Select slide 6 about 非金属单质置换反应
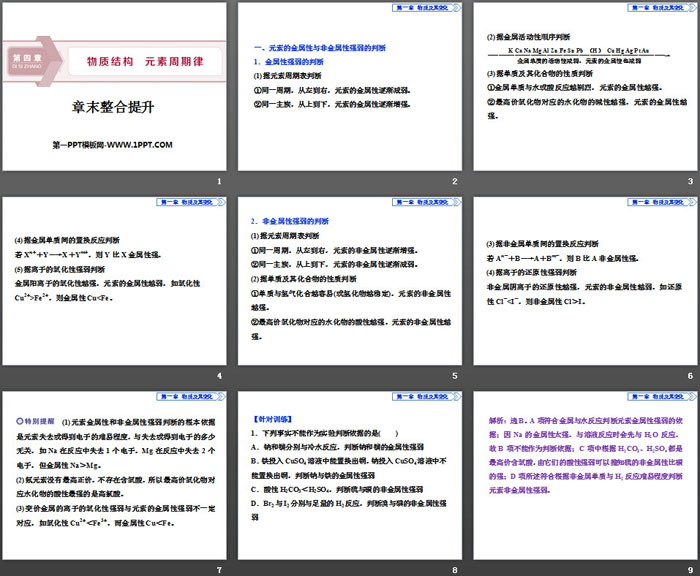700x576 pixels. [x=585, y=281]
